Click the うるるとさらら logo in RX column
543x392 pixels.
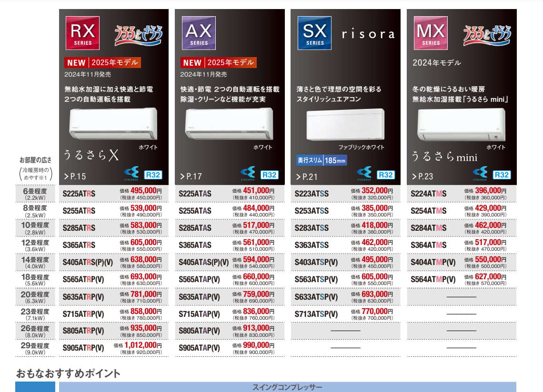139,35
